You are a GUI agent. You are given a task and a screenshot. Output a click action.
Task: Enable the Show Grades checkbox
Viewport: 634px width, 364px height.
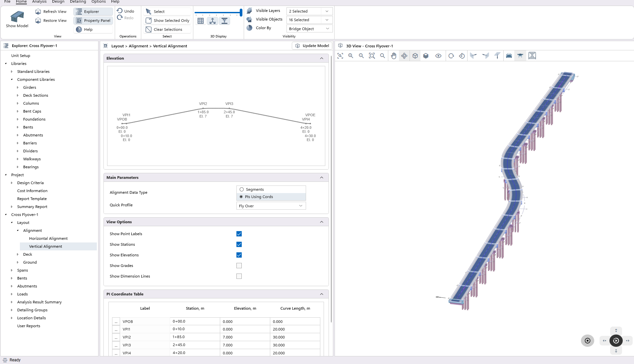coord(239,266)
